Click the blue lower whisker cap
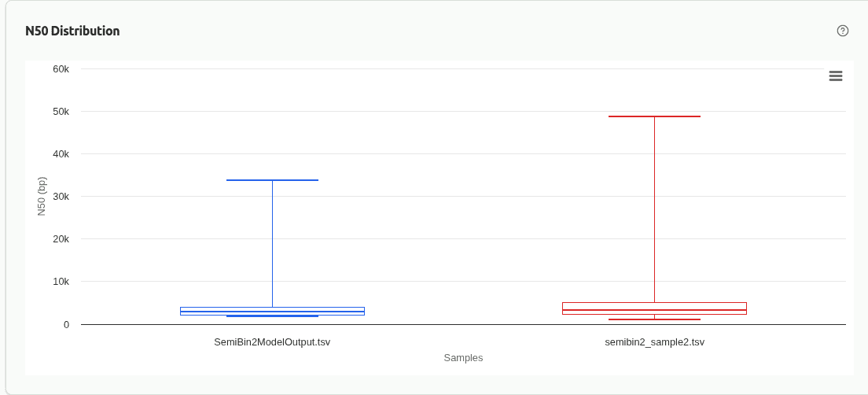Viewport: 868px width, 395px height. point(272,316)
